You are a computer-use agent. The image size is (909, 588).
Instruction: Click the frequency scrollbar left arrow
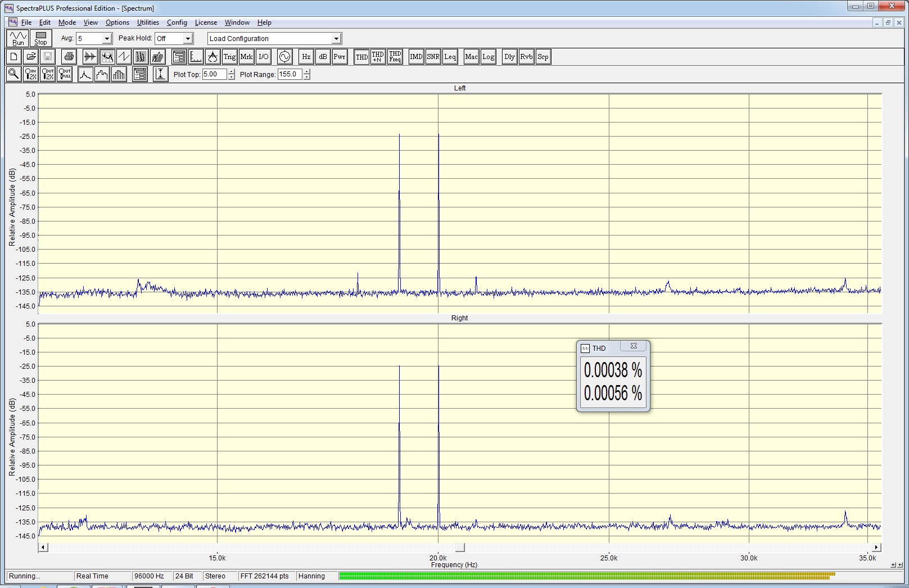point(43,548)
